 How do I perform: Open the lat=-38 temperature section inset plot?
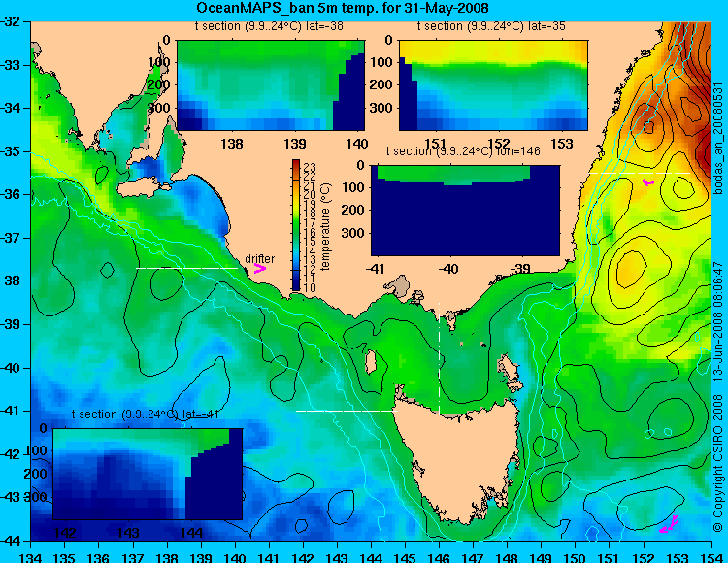pos(271,85)
